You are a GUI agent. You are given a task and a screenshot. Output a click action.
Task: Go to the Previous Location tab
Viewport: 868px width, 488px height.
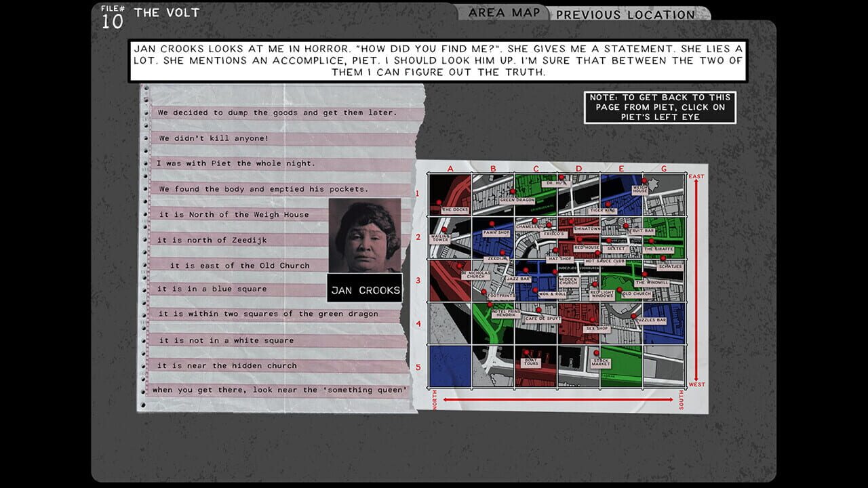pos(625,14)
